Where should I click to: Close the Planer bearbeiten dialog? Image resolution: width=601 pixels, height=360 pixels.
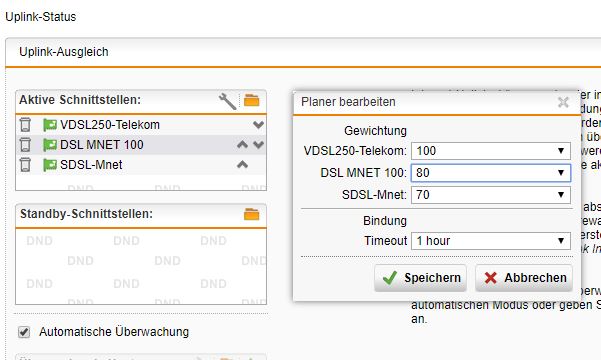pyautogui.click(x=563, y=102)
